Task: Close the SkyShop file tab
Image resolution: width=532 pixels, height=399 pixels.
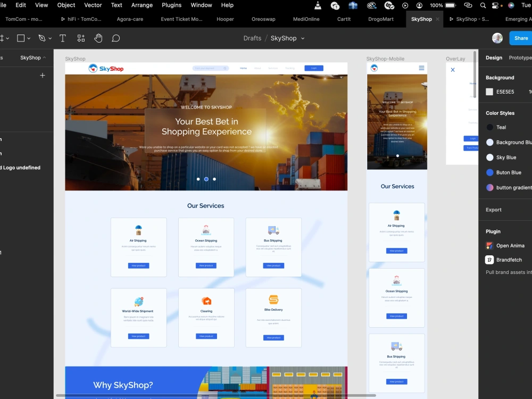Action: click(437, 19)
